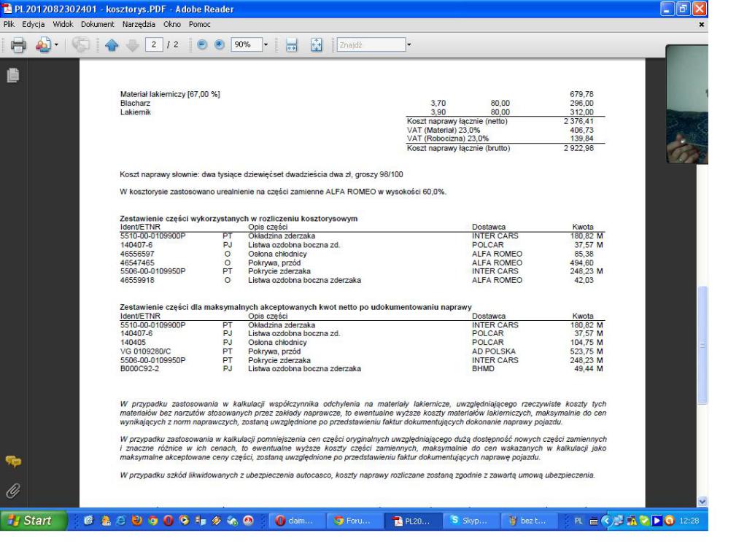Zoom out with the minus icon
Screen dimensions: 747x560
[x=202, y=44]
